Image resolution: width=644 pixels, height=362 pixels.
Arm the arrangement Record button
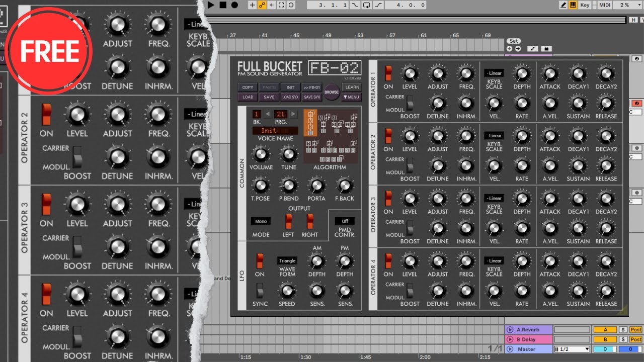(234, 5)
